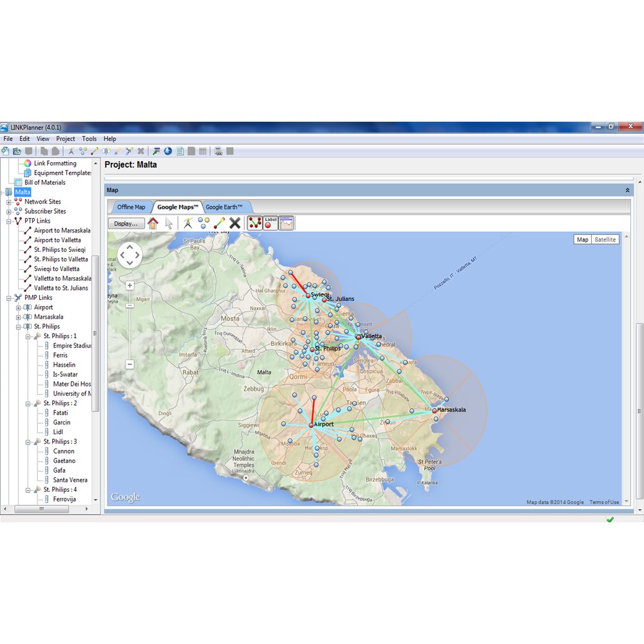Viewport: 644px width, 644px height.
Task: Select Link Formatting in the tree
Action: 55,163
